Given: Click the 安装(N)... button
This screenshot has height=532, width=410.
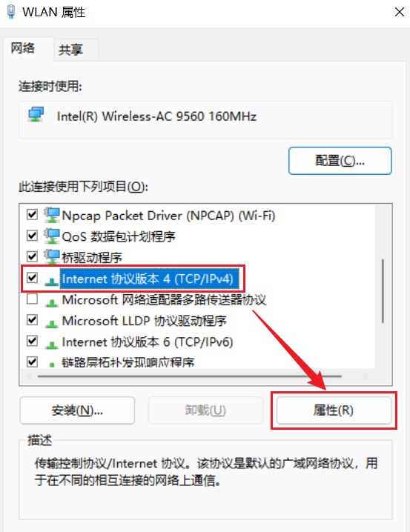Looking at the screenshot, I should [x=77, y=410].
